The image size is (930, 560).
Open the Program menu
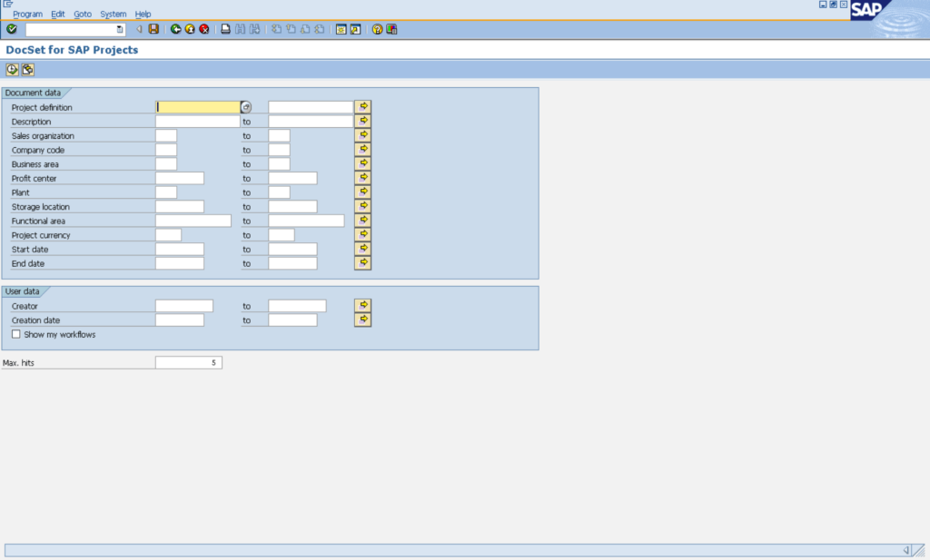pos(28,15)
